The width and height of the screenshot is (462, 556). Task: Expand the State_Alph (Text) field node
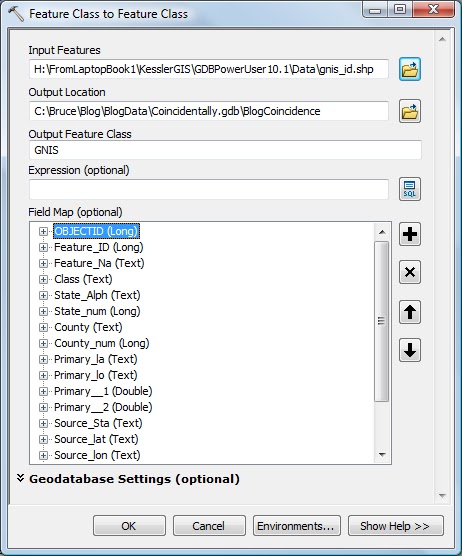tap(43, 295)
